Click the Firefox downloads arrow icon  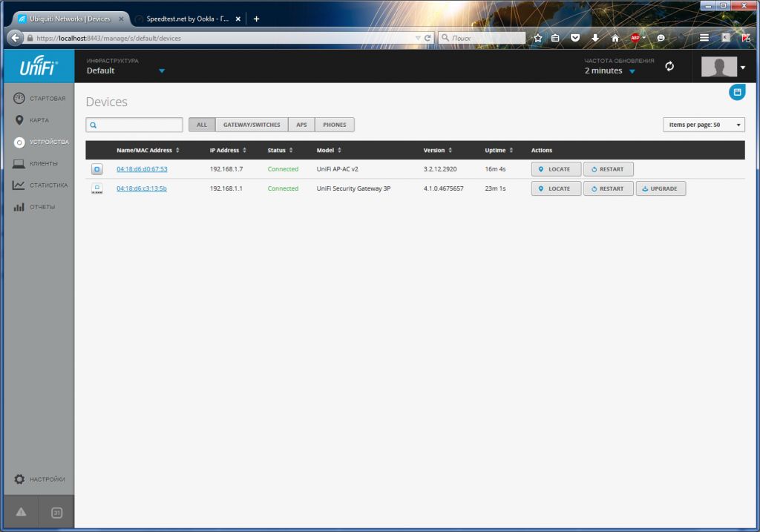tap(595, 37)
